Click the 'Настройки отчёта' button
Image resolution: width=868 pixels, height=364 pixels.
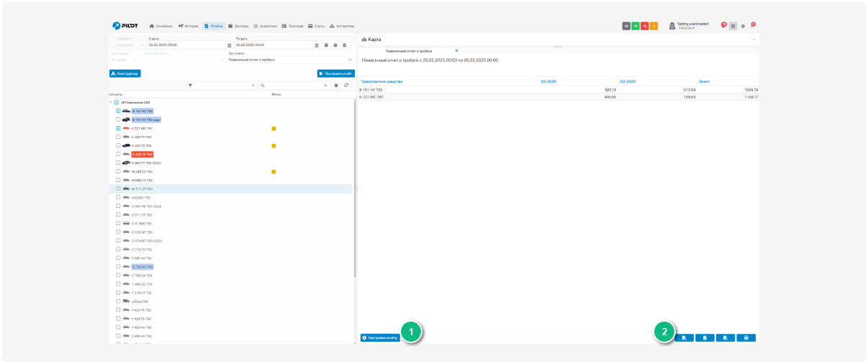point(380,337)
